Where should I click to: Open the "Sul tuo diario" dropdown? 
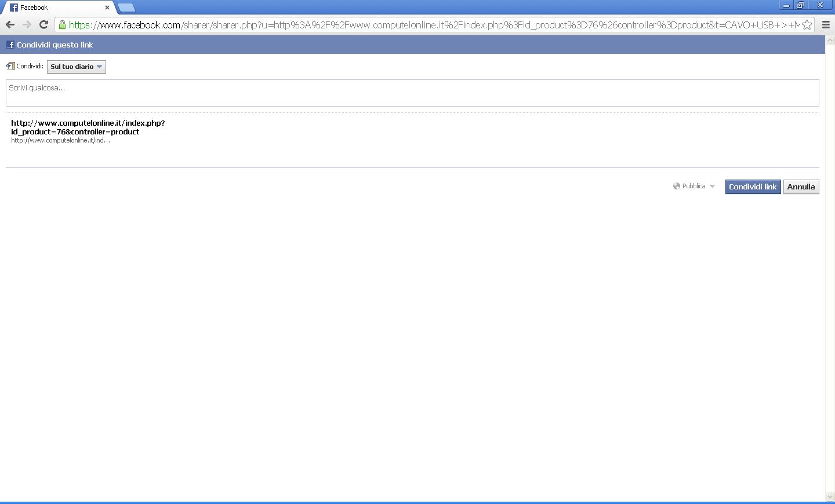click(77, 67)
